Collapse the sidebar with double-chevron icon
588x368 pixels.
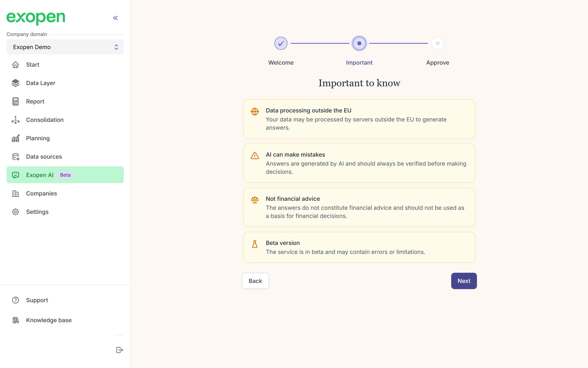tap(115, 18)
